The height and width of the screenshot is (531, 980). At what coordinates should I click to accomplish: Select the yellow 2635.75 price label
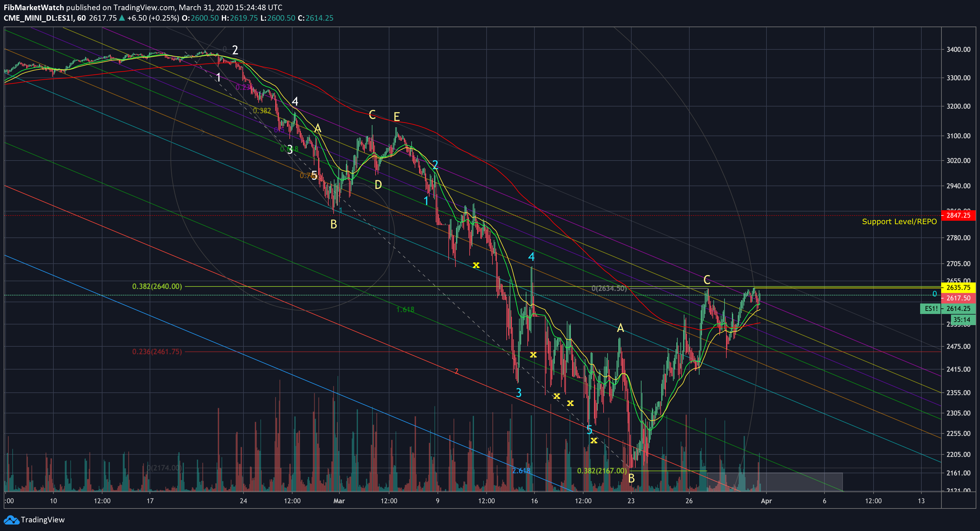point(958,287)
